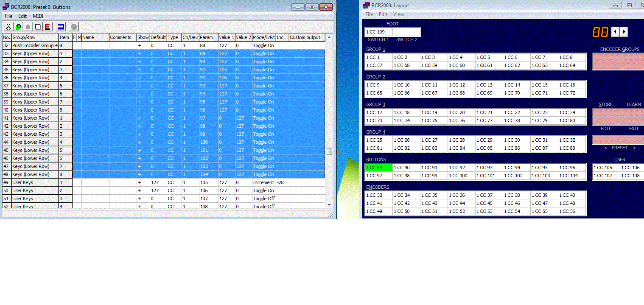Click 1 CC 30 cell in Group 4
The image size is (644, 305).
pyautogui.click(x=517, y=140)
